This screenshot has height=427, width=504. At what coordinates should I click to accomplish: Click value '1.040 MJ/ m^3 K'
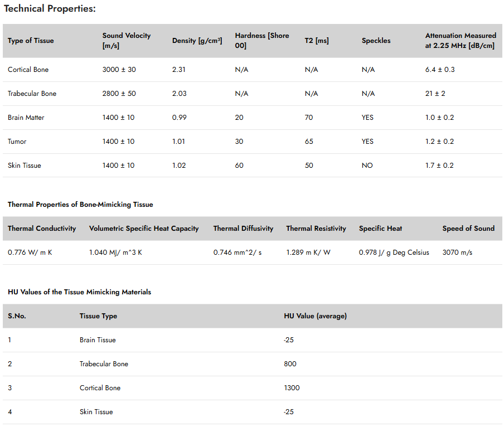tap(115, 253)
